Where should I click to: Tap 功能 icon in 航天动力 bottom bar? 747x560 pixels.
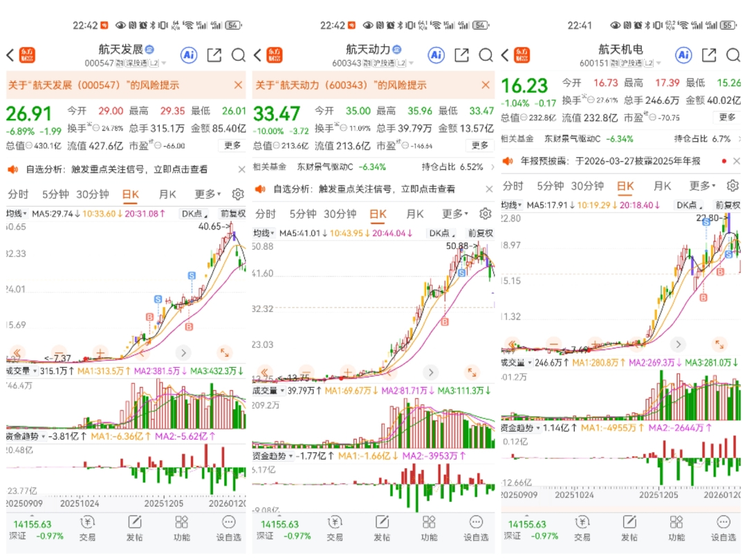[x=429, y=529]
